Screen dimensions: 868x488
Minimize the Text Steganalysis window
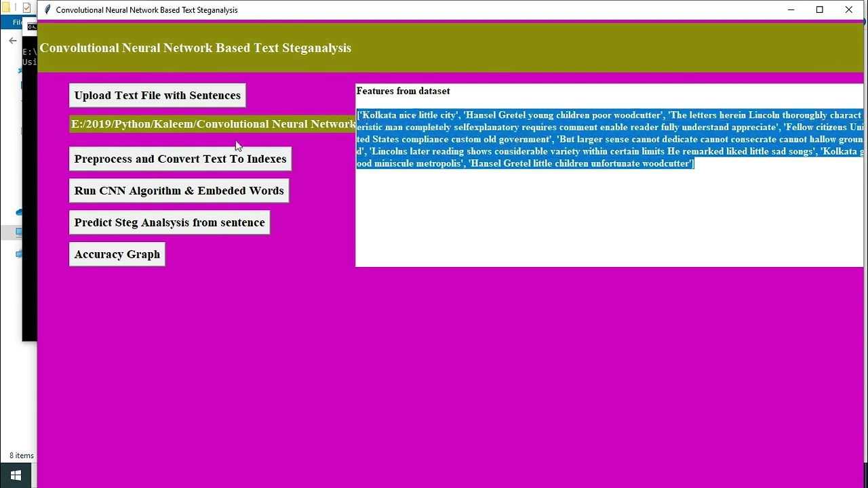(791, 9)
